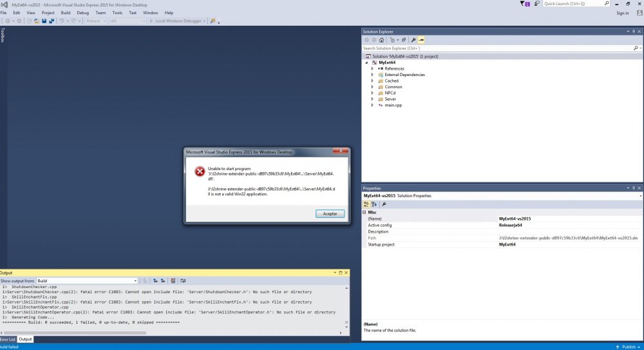Image resolution: width=644 pixels, height=350 pixels.
Task: Click Save All icon in main toolbar
Action: (x=51, y=21)
